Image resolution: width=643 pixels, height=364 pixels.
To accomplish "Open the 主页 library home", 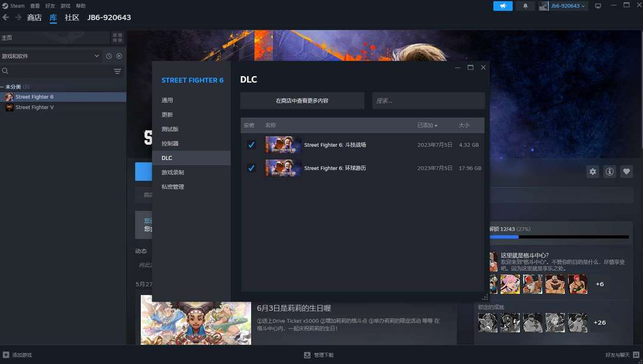I will pyautogui.click(x=55, y=37).
